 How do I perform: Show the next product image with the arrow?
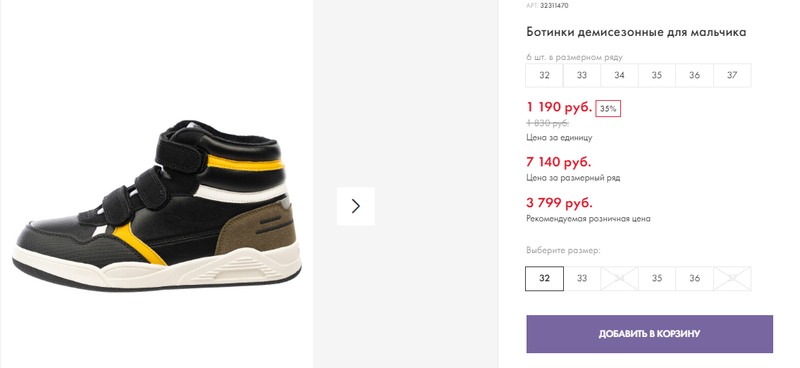click(356, 206)
